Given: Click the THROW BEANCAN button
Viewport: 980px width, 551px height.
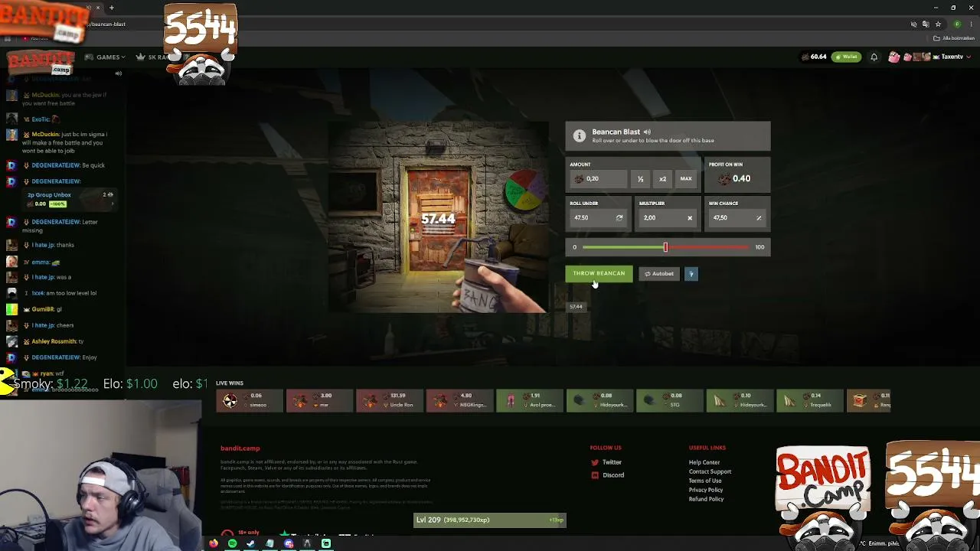Looking at the screenshot, I should [x=599, y=274].
